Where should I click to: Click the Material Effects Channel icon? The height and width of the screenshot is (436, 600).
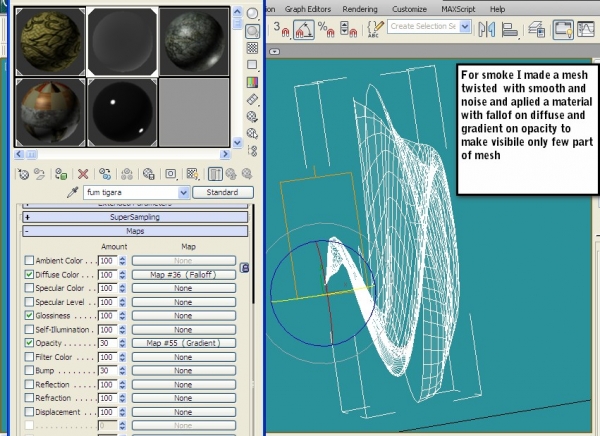tap(171, 174)
